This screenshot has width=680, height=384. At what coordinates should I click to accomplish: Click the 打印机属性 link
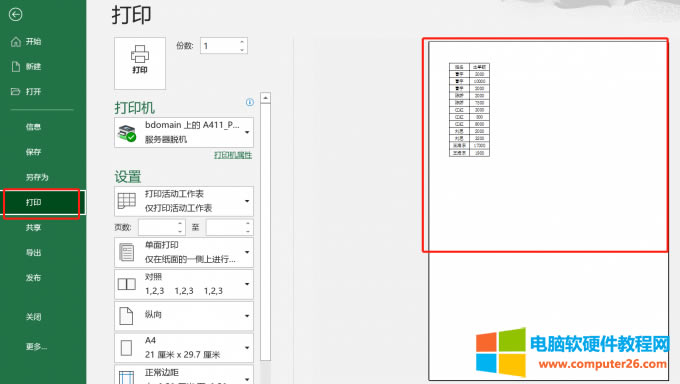click(233, 155)
